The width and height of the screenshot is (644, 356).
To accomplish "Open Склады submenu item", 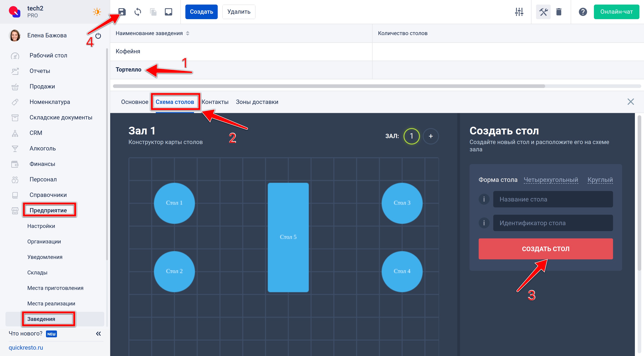I will coord(37,272).
